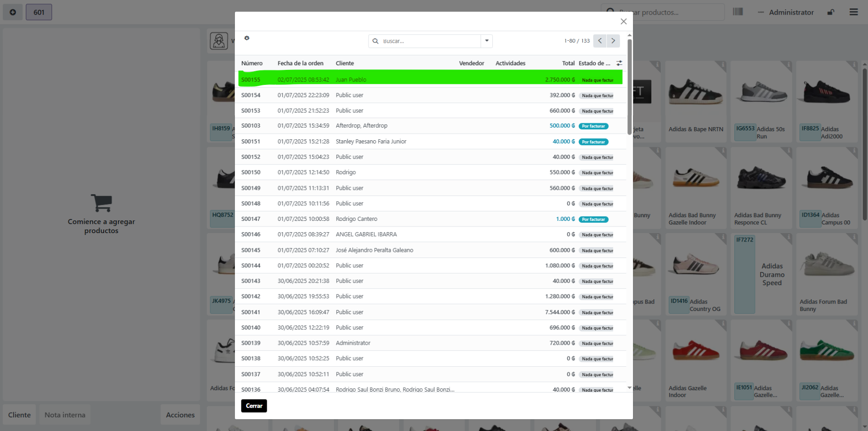868x431 pixels.
Task: Select IF8825 Adidas Adi2000 product
Action: pyautogui.click(x=827, y=102)
